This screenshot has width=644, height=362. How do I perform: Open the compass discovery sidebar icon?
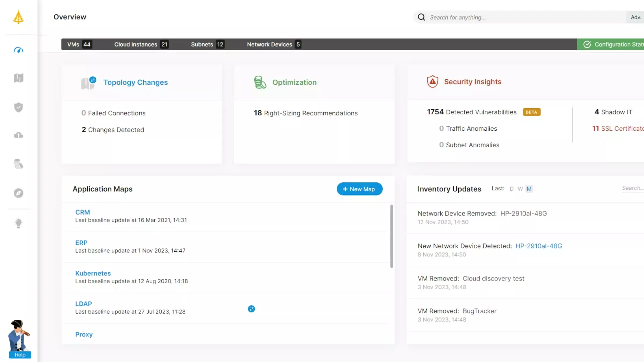(x=18, y=193)
